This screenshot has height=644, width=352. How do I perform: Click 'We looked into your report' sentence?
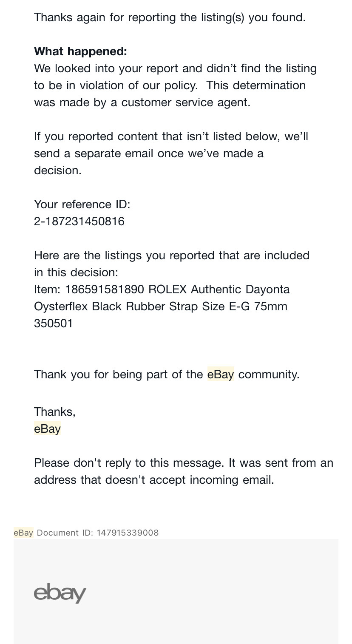pos(175,68)
